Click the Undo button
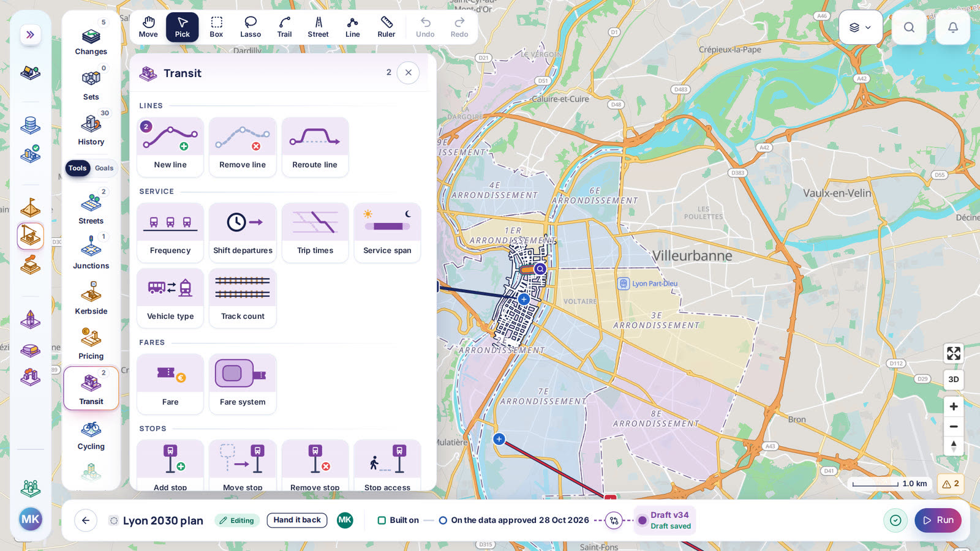This screenshot has width=980, height=551. point(425,28)
